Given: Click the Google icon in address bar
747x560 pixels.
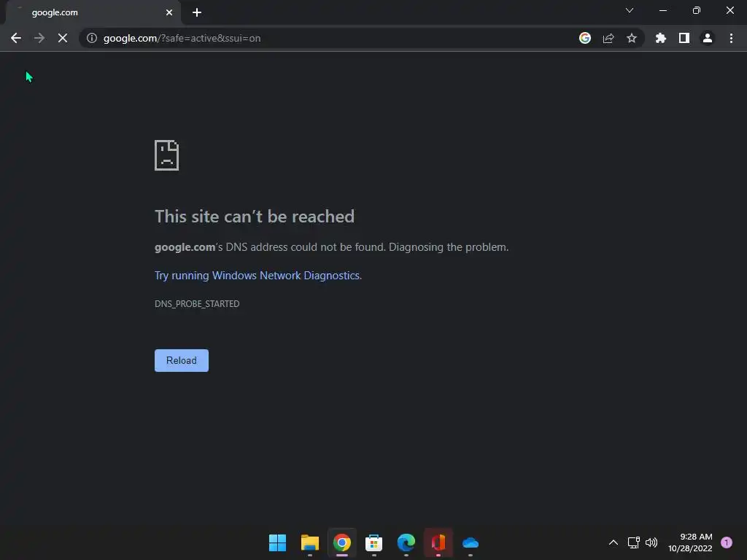Looking at the screenshot, I should tap(585, 38).
